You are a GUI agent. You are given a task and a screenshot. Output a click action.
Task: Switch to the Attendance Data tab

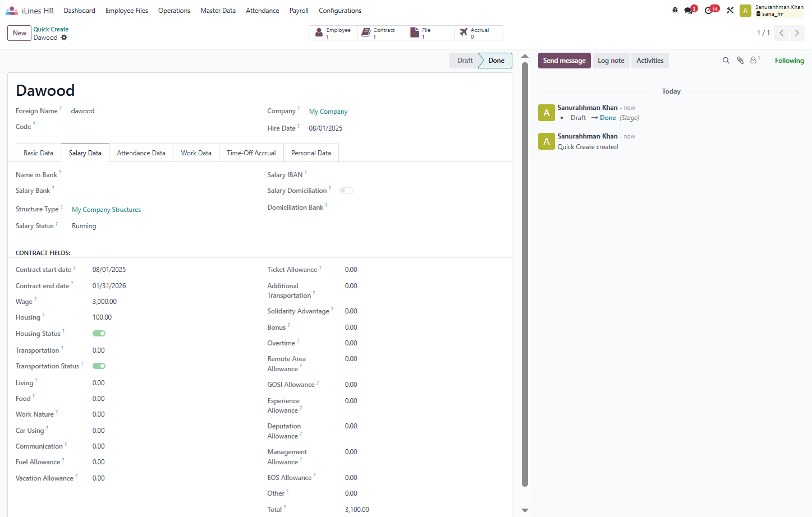[141, 153]
